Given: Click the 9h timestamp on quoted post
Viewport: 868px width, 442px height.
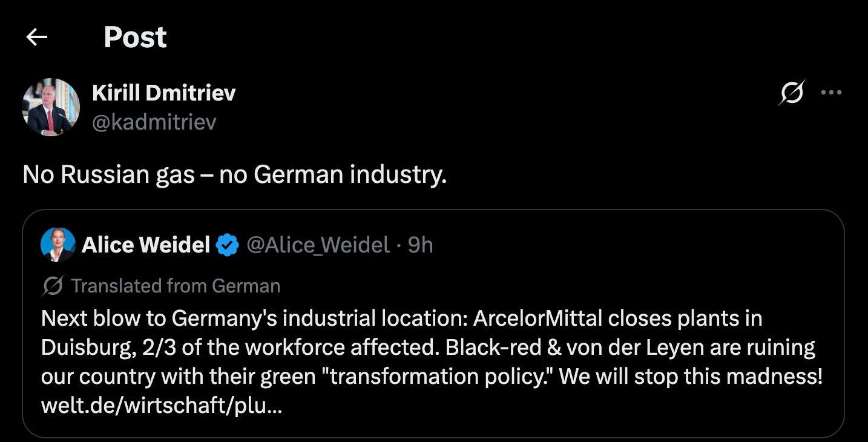Looking at the screenshot, I should coord(421,245).
